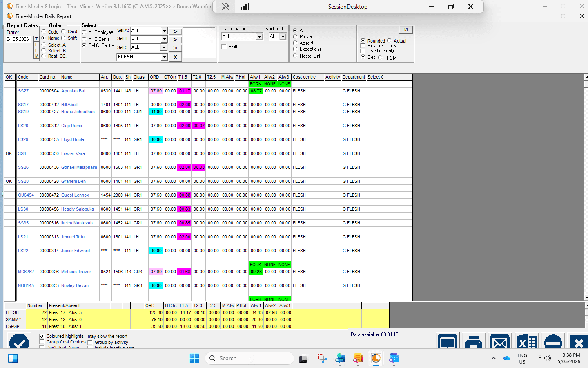
Task: Click the signal strength bars icon
Action: coord(245,7)
